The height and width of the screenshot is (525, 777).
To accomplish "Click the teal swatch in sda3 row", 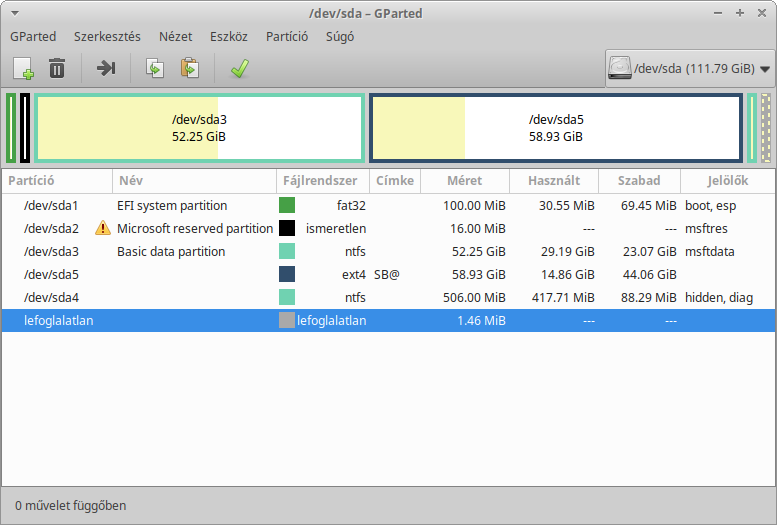I will [287, 251].
